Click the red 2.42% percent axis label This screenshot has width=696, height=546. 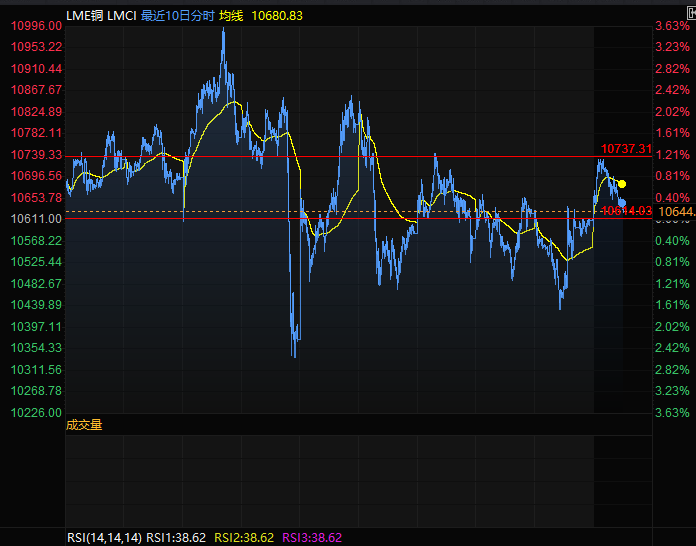point(672,90)
